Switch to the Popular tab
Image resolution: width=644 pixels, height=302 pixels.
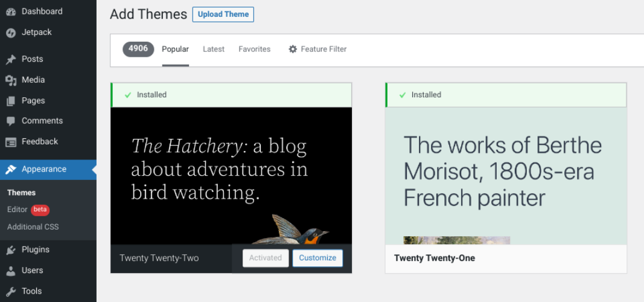pyautogui.click(x=176, y=50)
